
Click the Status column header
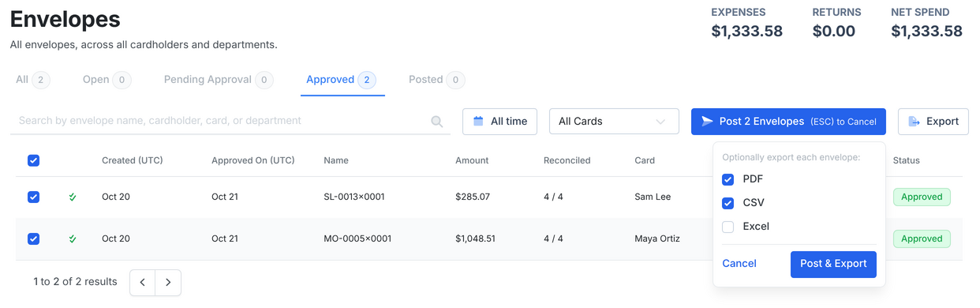[x=907, y=160]
